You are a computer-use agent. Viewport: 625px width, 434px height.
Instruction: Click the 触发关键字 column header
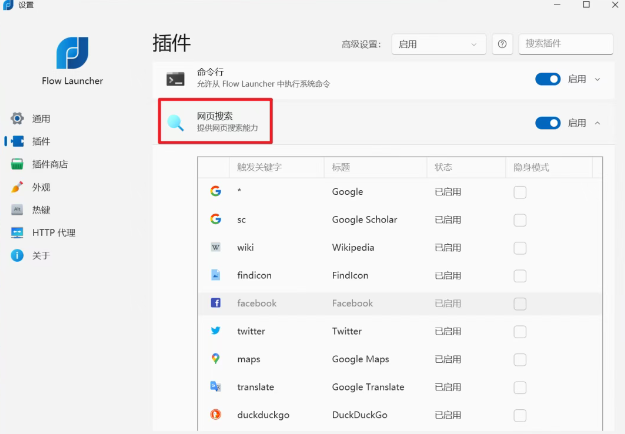tap(277, 167)
